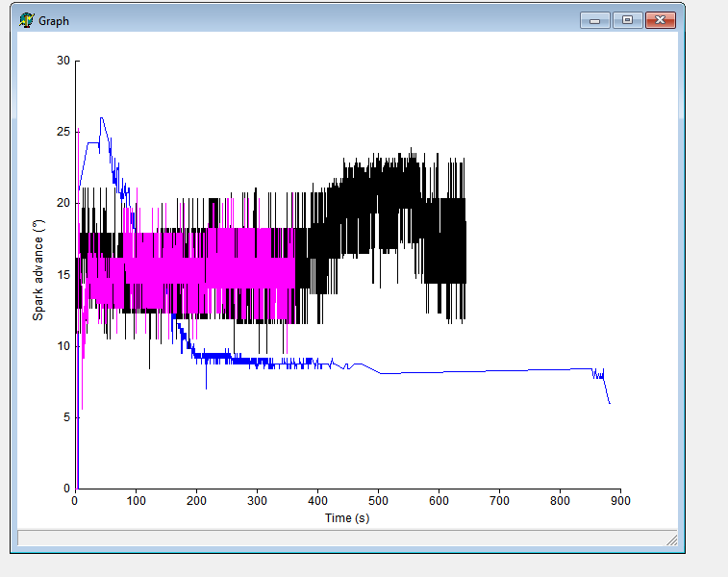
Task: Minimize the Graph window
Action: coord(594,20)
